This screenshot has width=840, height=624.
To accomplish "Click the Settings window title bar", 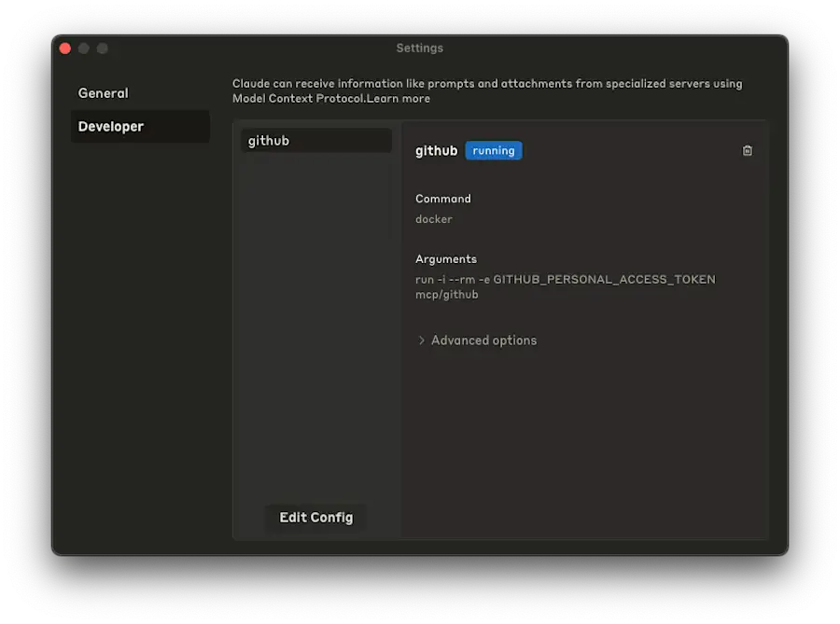I will pos(419,48).
